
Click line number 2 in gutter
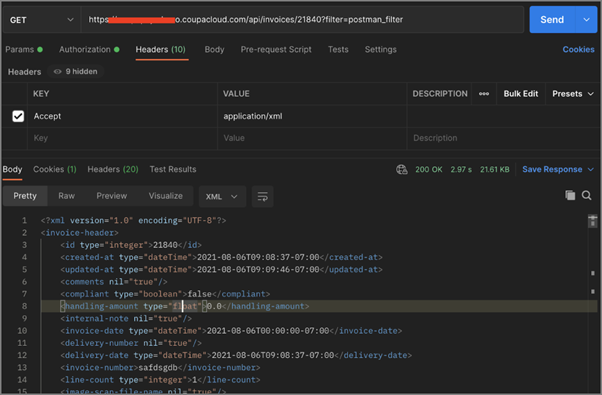(x=24, y=233)
